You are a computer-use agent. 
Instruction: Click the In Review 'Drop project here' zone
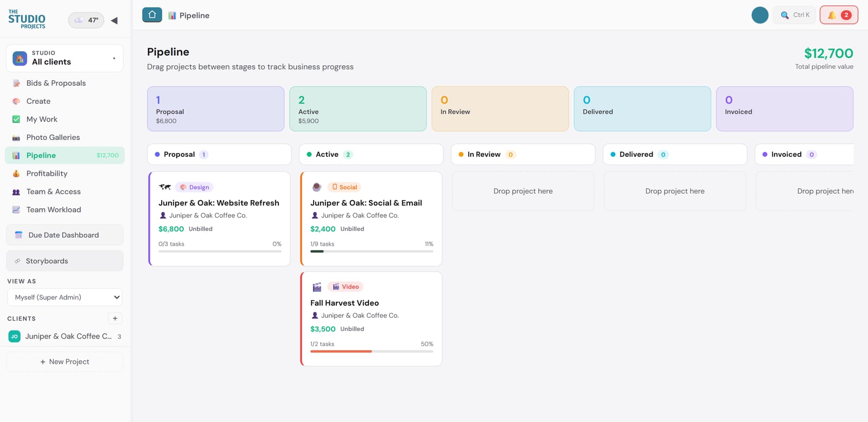523,191
